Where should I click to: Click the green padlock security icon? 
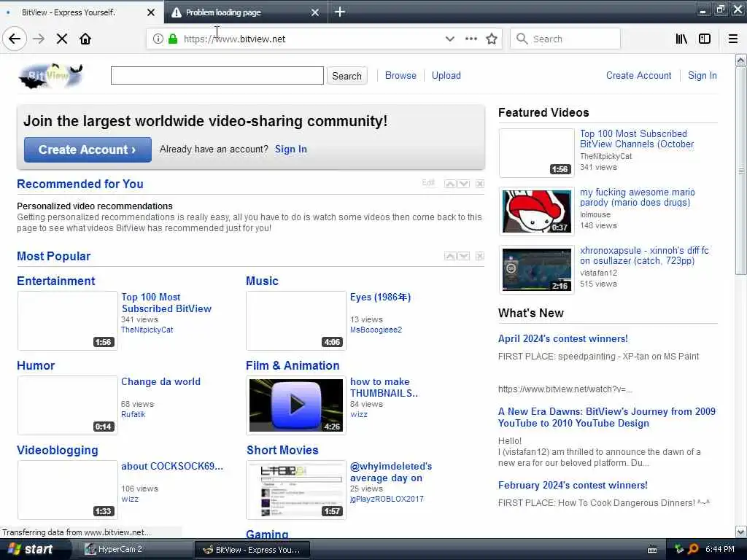[x=173, y=39]
